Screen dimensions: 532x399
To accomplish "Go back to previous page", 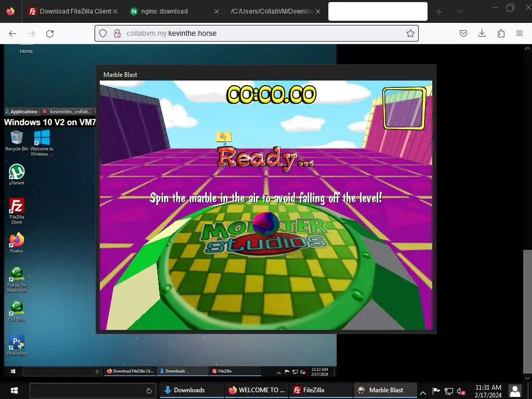I will (x=12, y=33).
